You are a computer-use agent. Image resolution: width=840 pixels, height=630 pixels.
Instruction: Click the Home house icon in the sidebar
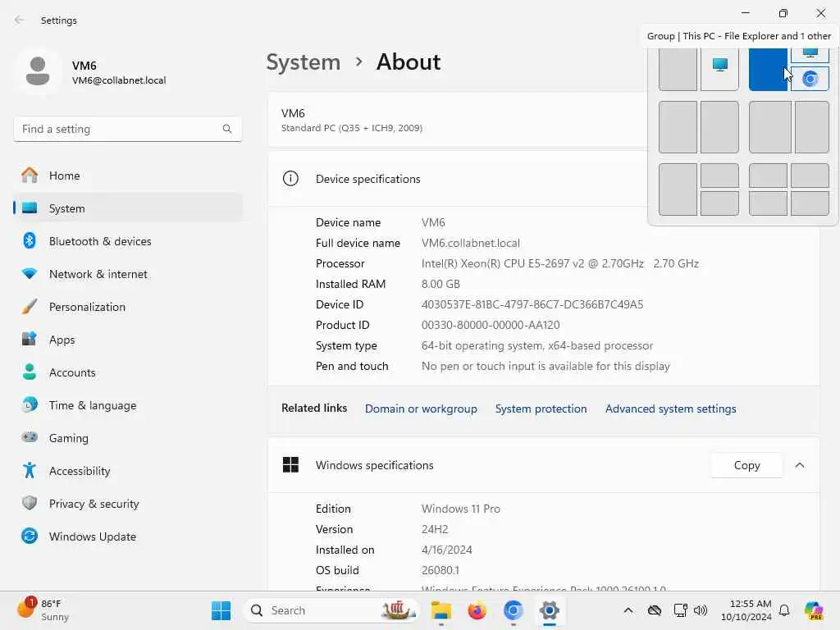tap(30, 176)
